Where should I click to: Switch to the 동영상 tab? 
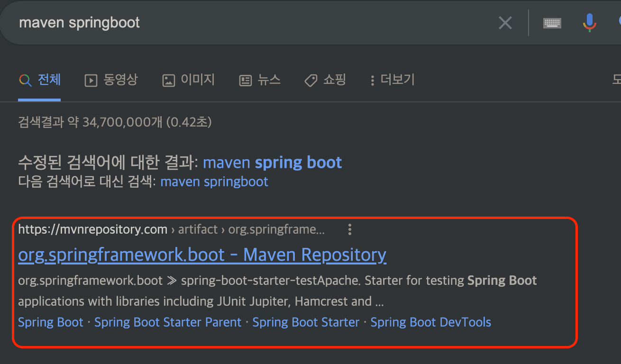pos(111,80)
